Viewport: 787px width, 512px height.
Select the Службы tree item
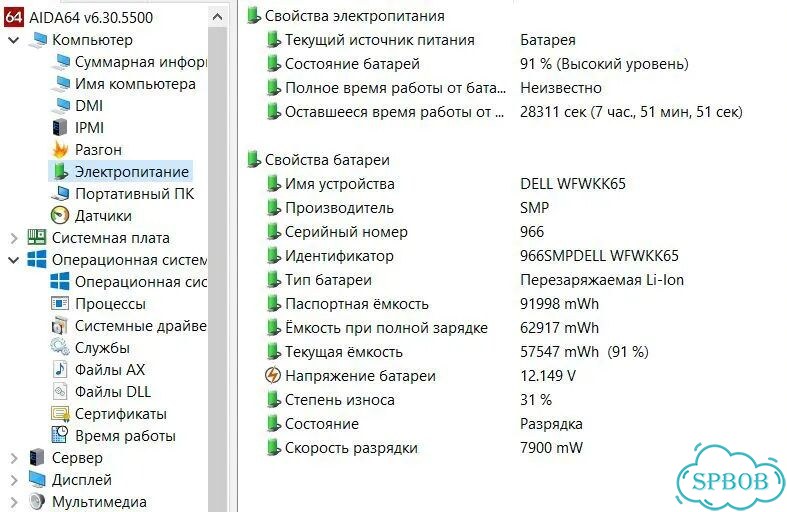[x=102, y=347]
